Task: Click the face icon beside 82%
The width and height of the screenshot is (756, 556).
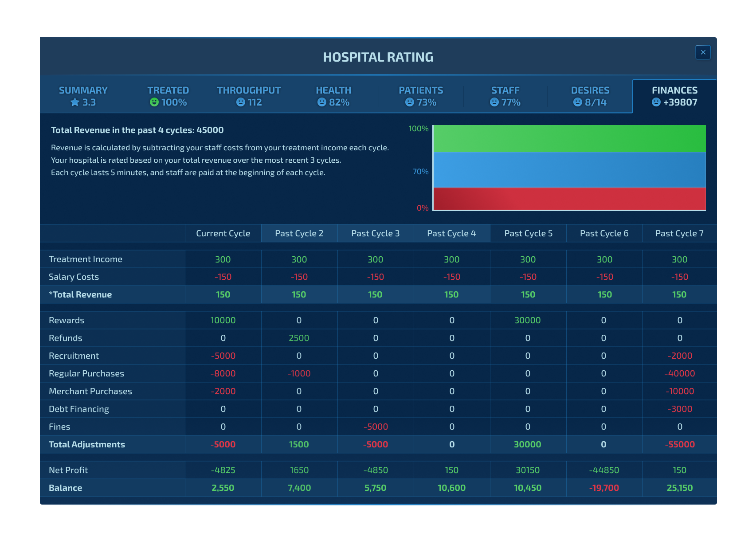Action: pyautogui.click(x=322, y=102)
